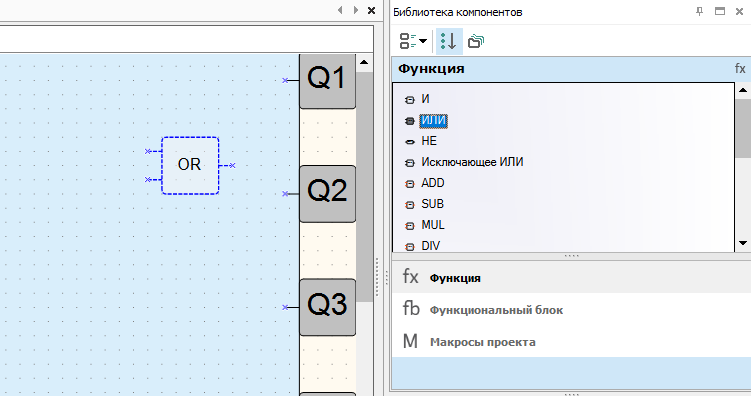751x396 pixels.
Task: Close the Библиотека компонентов panel
Action: [x=740, y=11]
